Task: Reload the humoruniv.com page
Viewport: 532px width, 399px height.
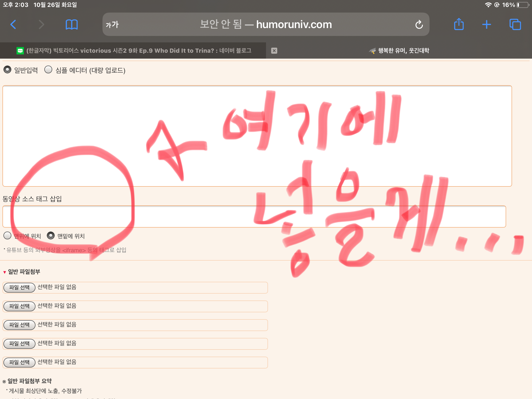Action: tap(419, 24)
